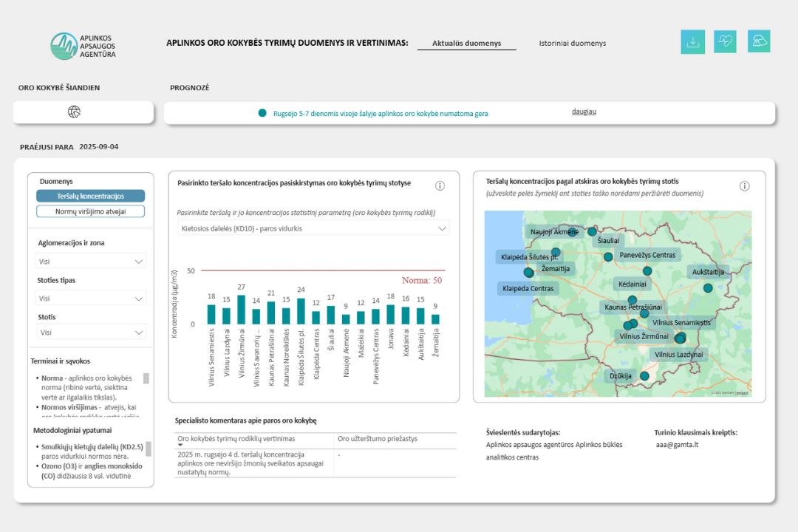Image resolution: width=798 pixels, height=532 pixels.
Task: Click the Vilnius Žirmūnai bar with value 27
Action: (x=241, y=310)
